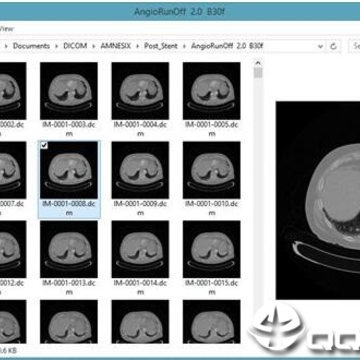Select thumbnail IM-0001-0010.dcm
Viewport: 360px width, 360px height.
tap(212, 170)
